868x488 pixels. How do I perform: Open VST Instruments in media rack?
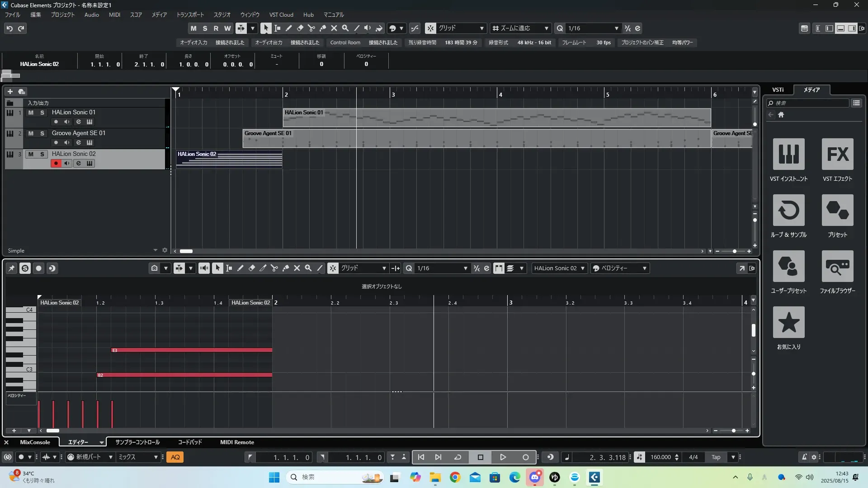tap(788, 154)
